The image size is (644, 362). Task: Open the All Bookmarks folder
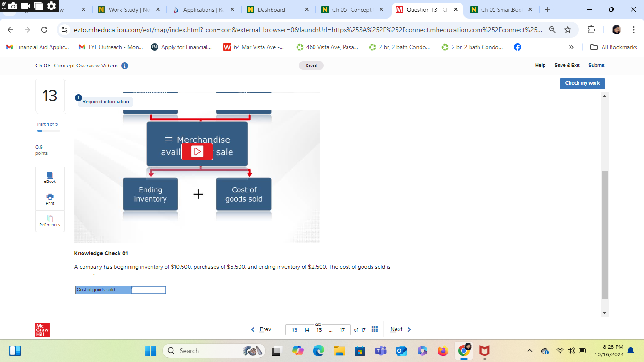coord(614,47)
